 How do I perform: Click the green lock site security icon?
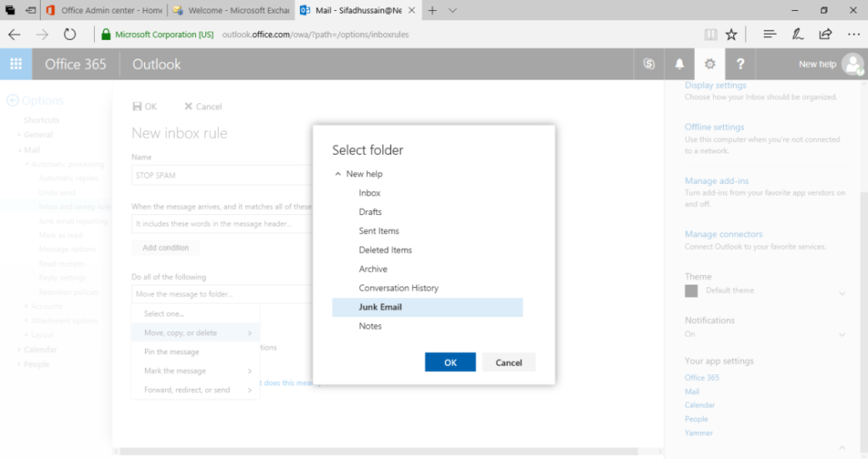106,34
